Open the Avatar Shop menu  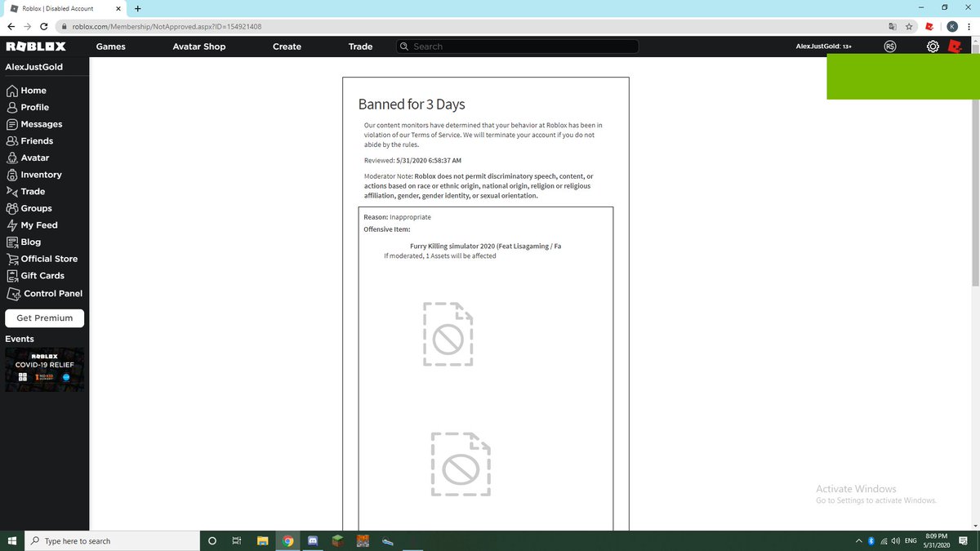point(199,47)
